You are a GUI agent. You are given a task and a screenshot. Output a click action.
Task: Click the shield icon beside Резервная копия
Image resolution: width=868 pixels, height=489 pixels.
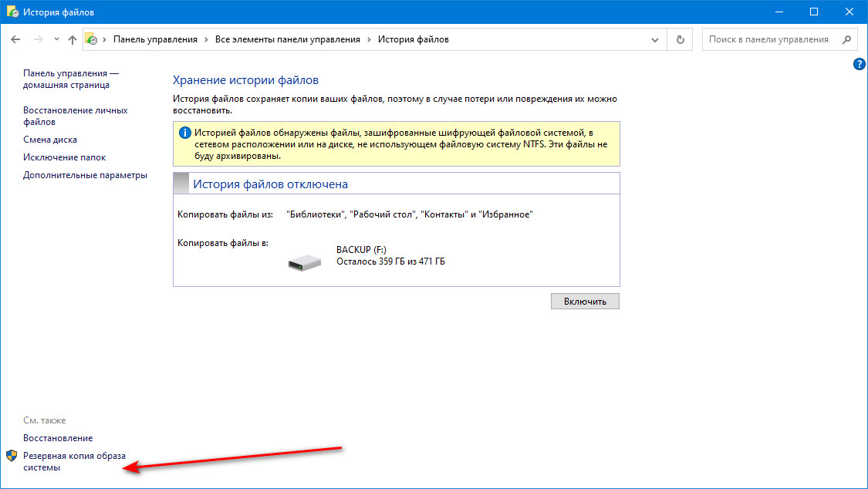12,456
